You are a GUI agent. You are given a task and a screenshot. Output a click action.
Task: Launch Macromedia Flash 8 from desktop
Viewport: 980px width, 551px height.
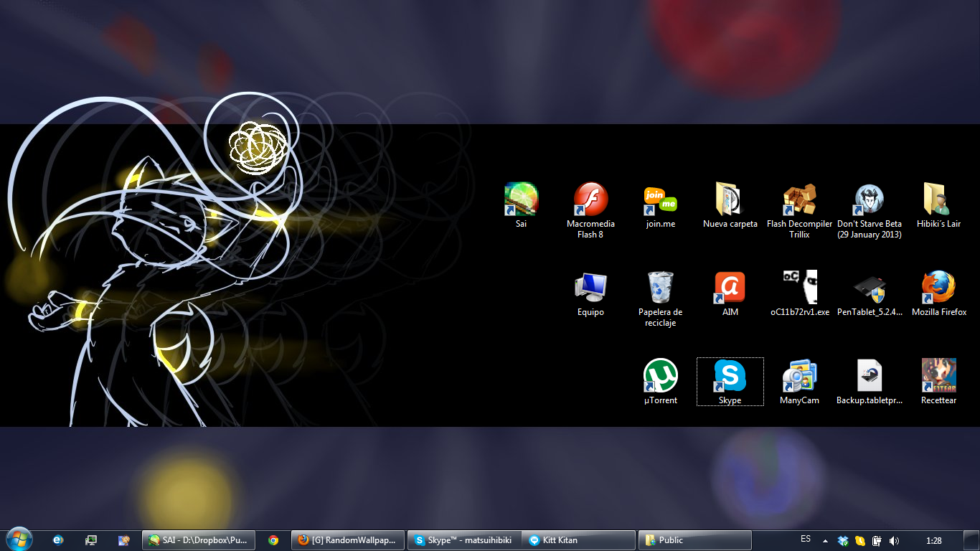pyautogui.click(x=590, y=200)
